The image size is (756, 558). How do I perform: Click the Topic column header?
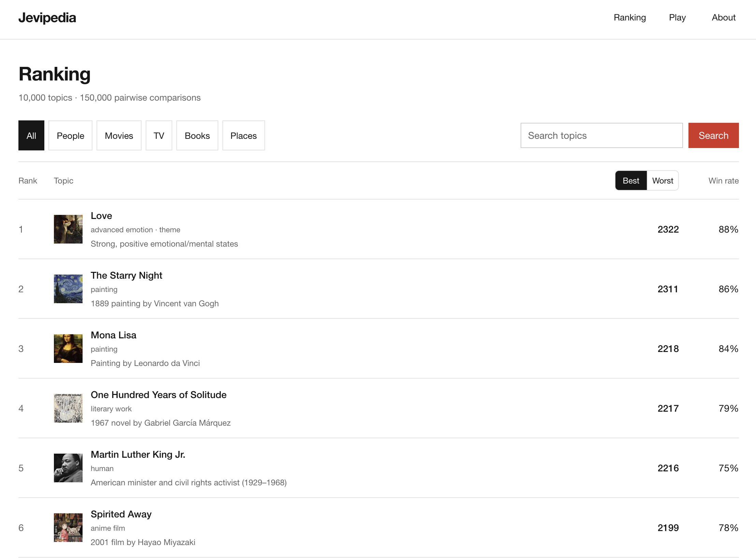[x=63, y=180]
